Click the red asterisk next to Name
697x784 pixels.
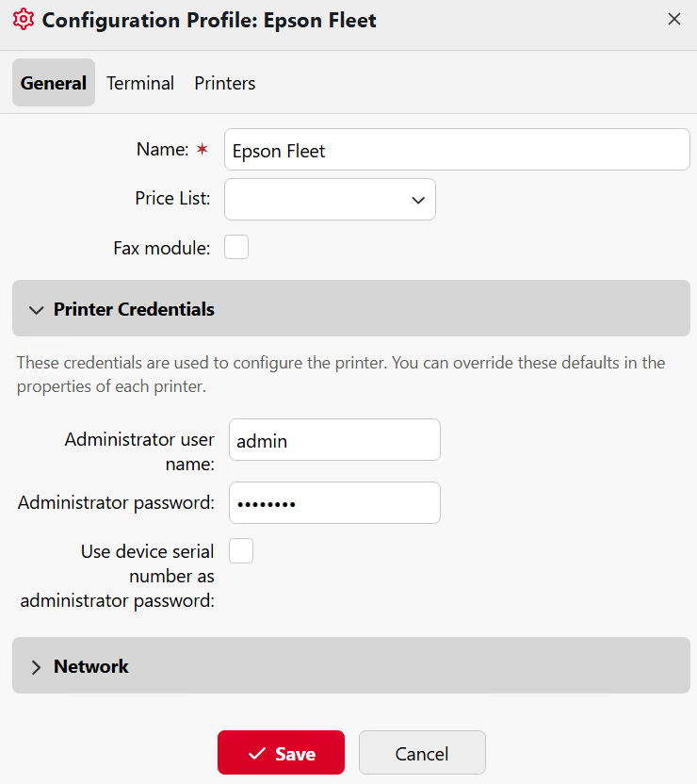click(x=203, y=148)
